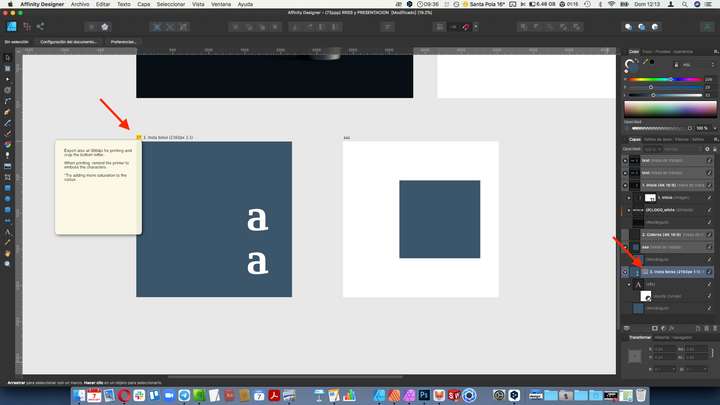The image size is (720, 405).
Task: Click the horizontal canvas scrollbar
Action: click(x=285, y=377)
